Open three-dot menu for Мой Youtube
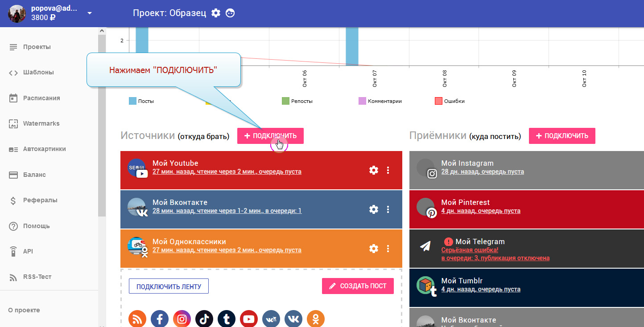 click(x=388, y=170)
